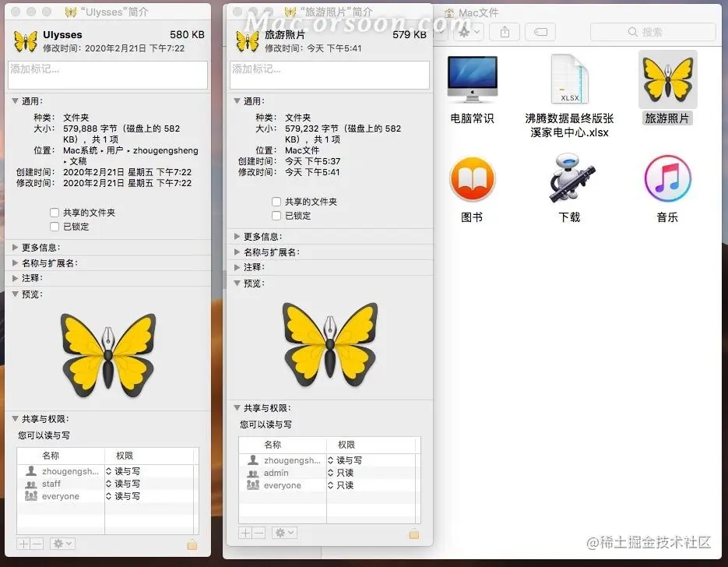This screenshot has height=567, width=728.
Task: Collapse 预览 section in the Ulysses info
Action: tap(15, 294)
